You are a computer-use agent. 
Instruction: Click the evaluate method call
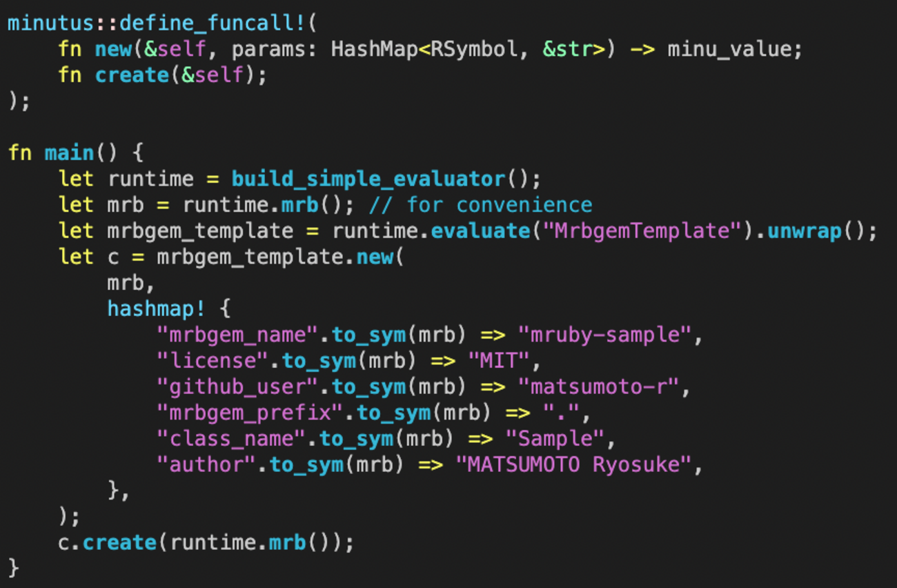point(480,231)
